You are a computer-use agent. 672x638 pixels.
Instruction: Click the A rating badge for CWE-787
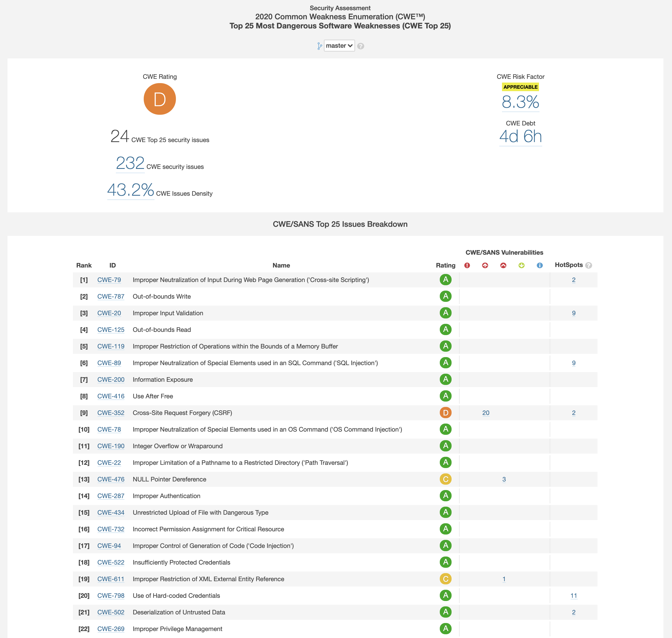point(446,296)
